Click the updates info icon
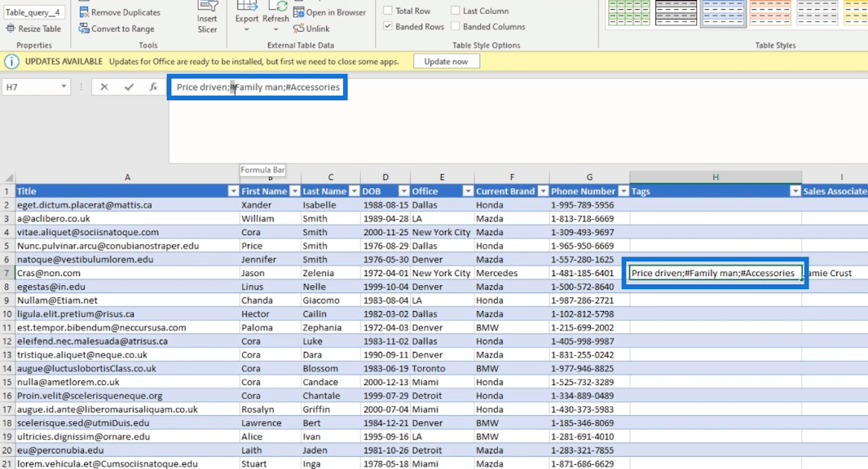Screen dimensions: 868x469 pos(11,61)
